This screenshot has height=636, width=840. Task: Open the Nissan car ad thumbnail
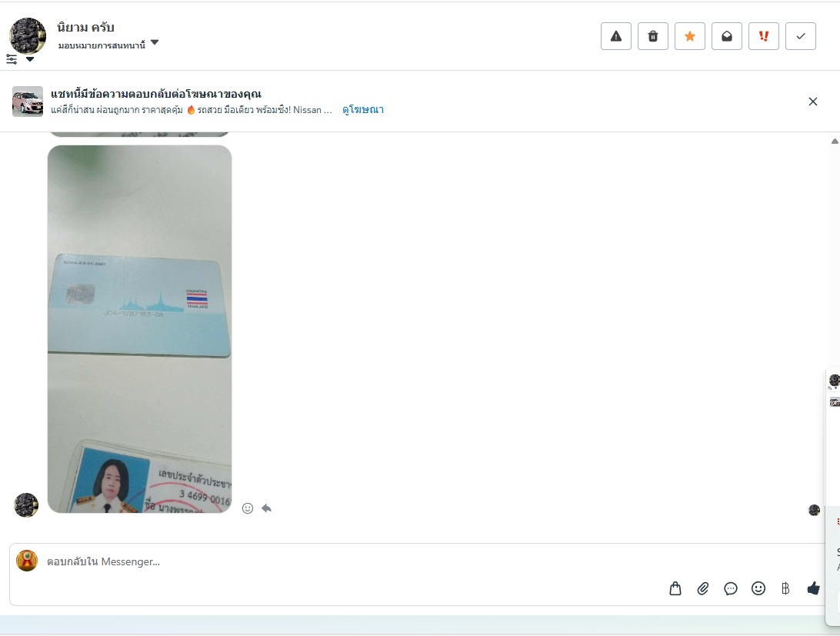point(28,102)
